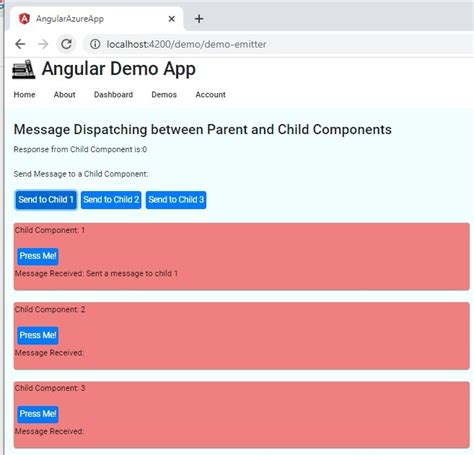The width and height of the screenshot is (474, 455).
Task: Navigate to Dashboard
Action: [x=113, y=95]
